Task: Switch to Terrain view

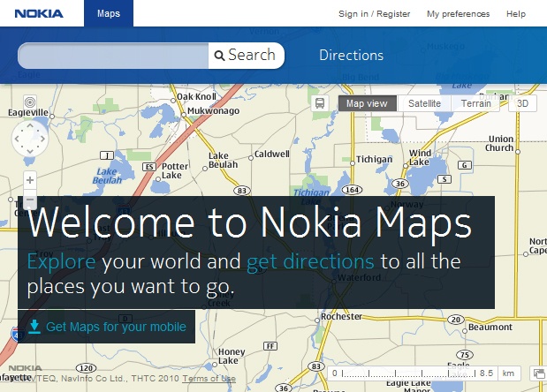Action: click(x=475, y=103)
